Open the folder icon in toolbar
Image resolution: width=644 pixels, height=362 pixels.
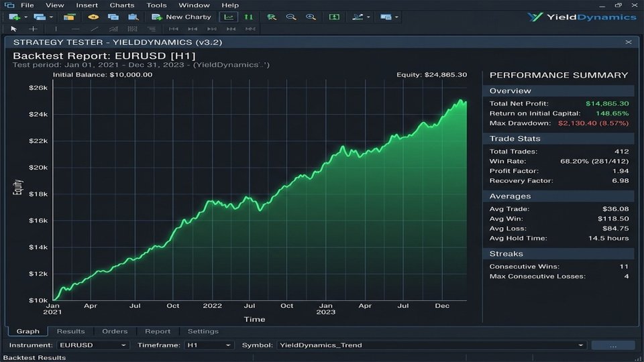coord(69,17)
